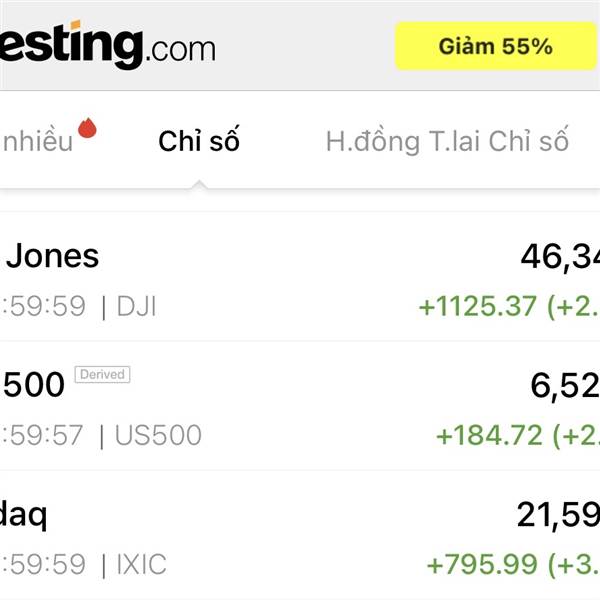Click the IXIC ticker symbol
The width and height of the screenshot is (600, 600).
[x=141, y=565]
